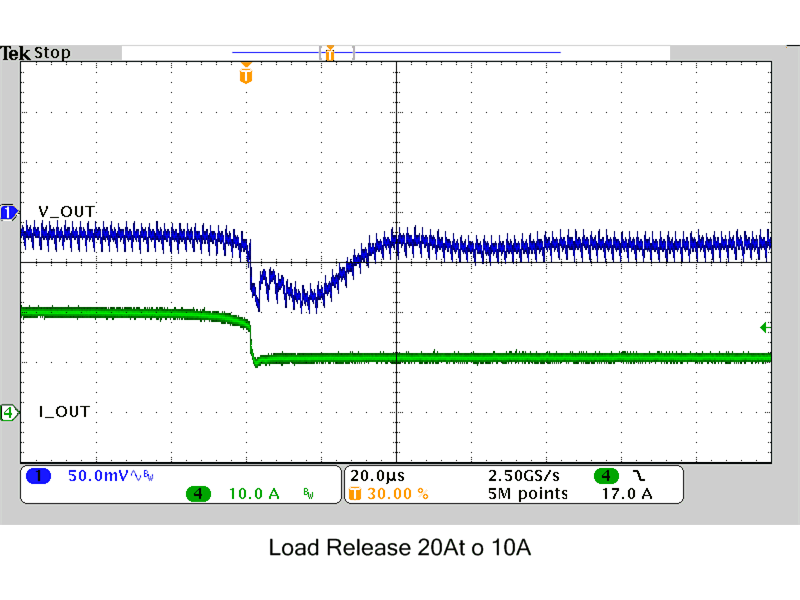This screenshot has height=600, width=800.
Task: Click the green Channel 4 badge circle
Action: pyautogui.click(x=198, y=492)
